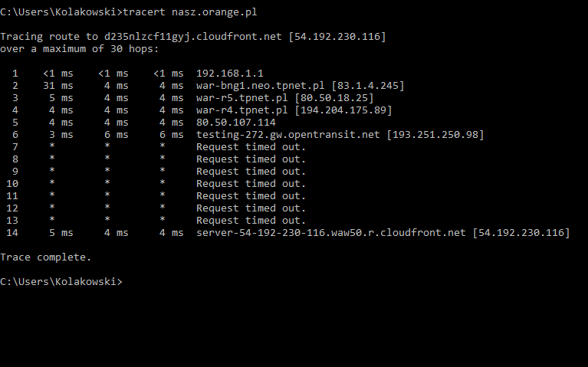
Task: Click the war-r4.tpnet.pl hostname
Action: point(241,110)
